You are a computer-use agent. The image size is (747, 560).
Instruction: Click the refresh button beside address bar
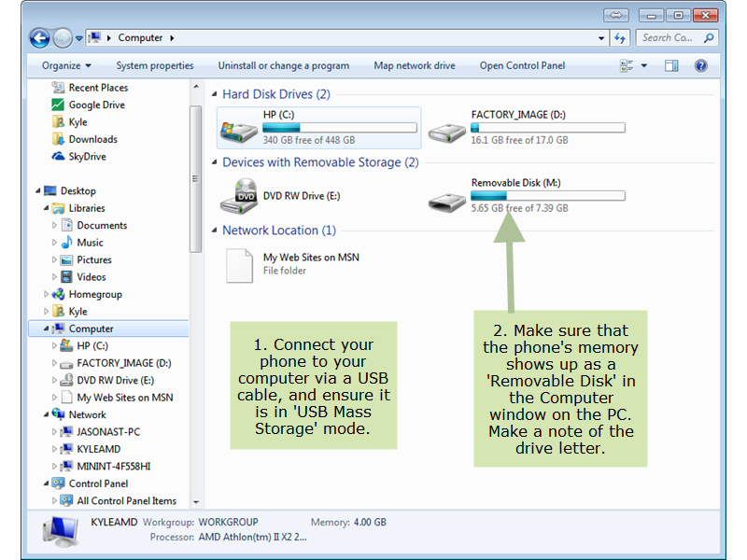pyautogui.click(x=620, y=38)
